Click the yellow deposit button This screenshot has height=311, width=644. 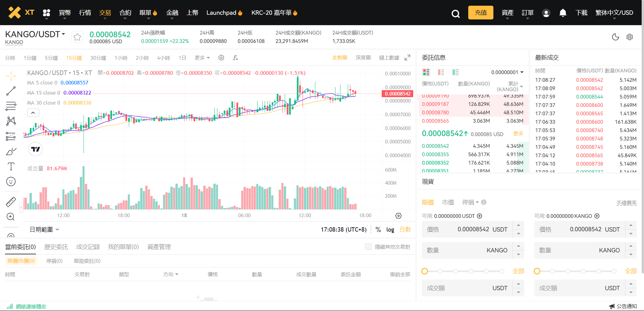[481, 13]
